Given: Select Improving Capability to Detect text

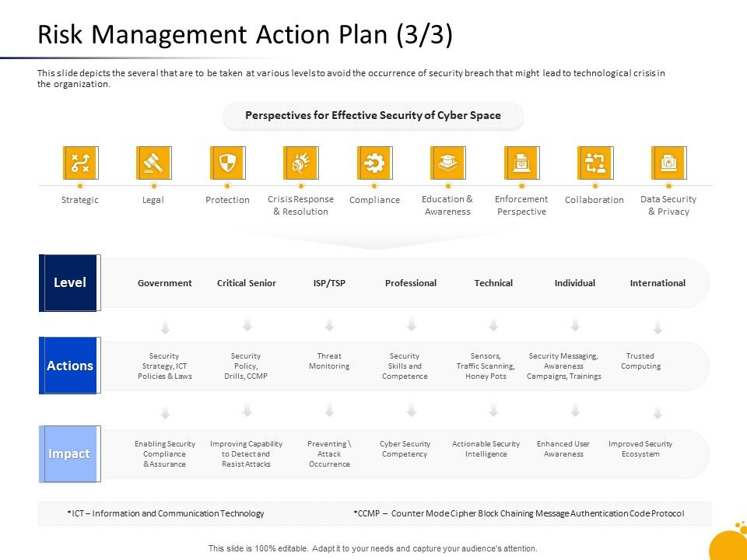Looking at the screenshot, I should pos(247,453).
